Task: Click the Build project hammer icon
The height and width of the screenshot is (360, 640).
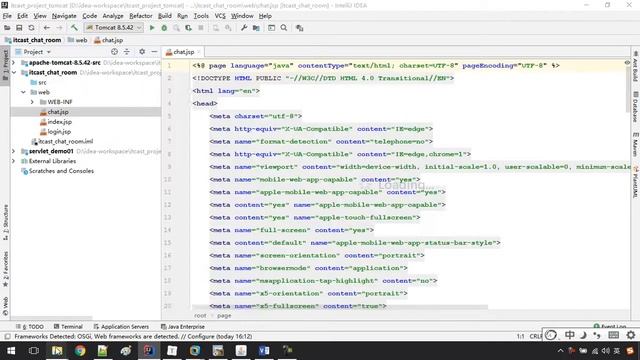Action: coord(74,28)
